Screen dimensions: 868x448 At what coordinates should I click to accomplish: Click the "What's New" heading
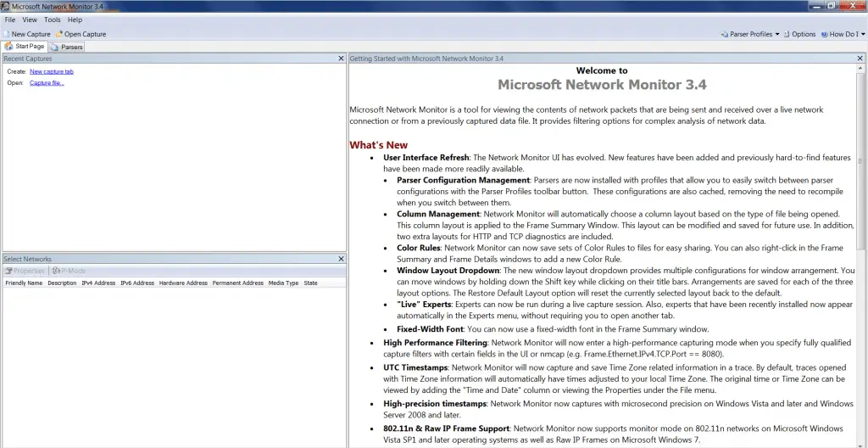point(379,145)
